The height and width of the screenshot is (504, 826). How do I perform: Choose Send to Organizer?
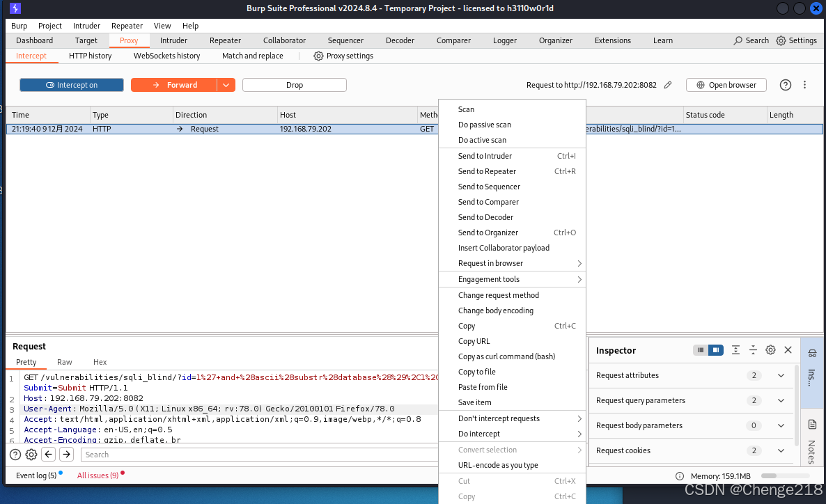pyautogui.click(x=511, y=233)
